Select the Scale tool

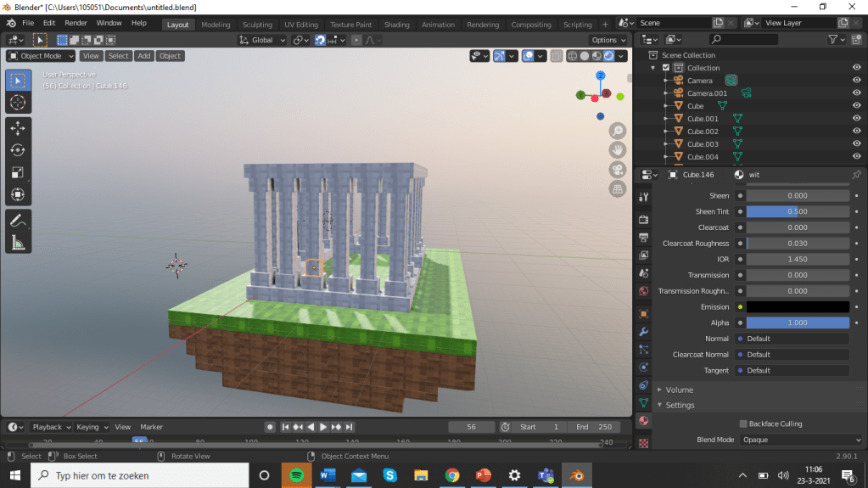tap(18, 172)
